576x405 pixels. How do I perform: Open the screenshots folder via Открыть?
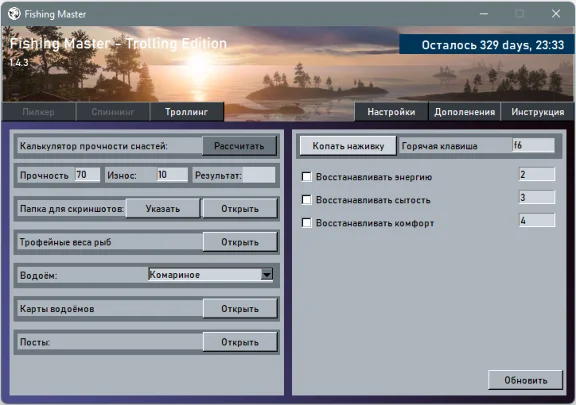[x=240, y=209]
